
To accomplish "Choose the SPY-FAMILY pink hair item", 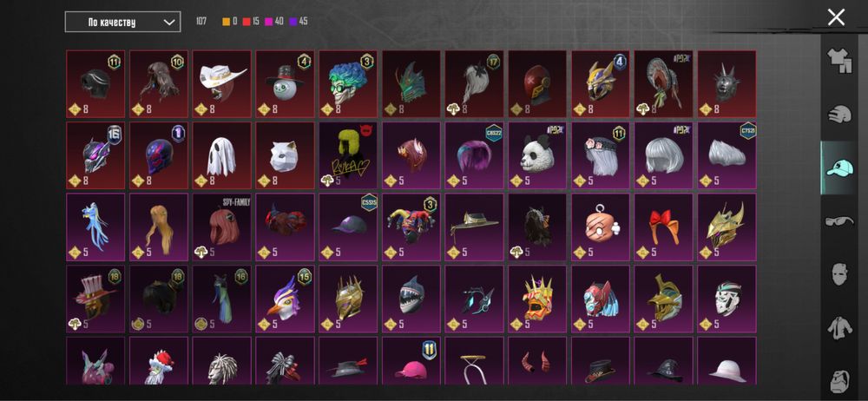I will (221, 227).
